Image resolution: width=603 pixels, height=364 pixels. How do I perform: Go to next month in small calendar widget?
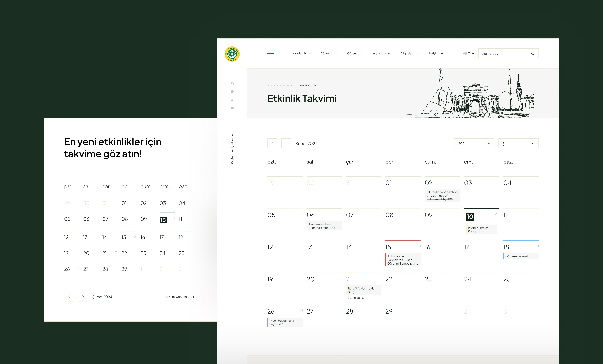(83, 297)
